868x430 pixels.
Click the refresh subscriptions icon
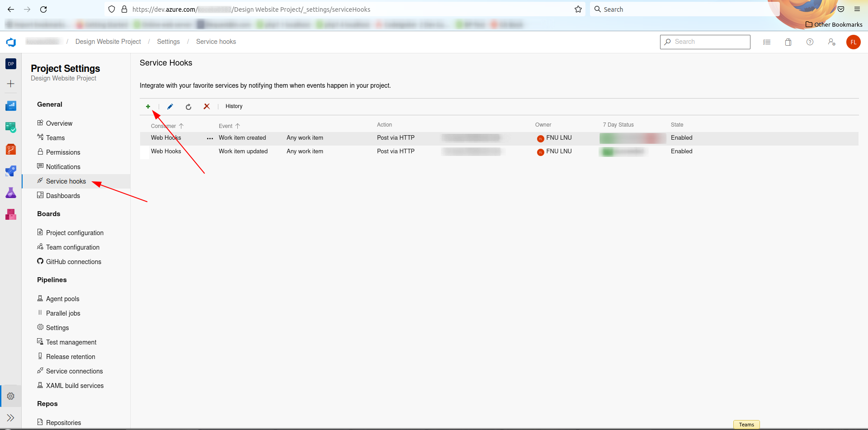point(189,107)
